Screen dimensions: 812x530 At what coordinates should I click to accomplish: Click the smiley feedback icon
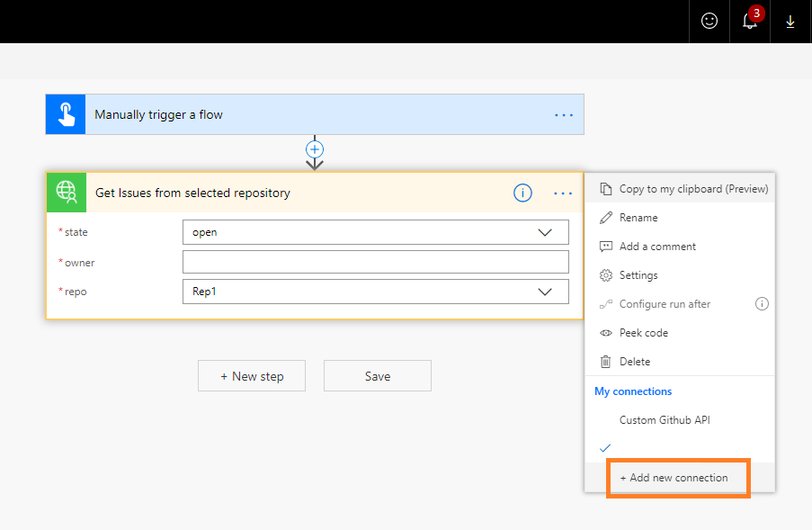(709, 22)
